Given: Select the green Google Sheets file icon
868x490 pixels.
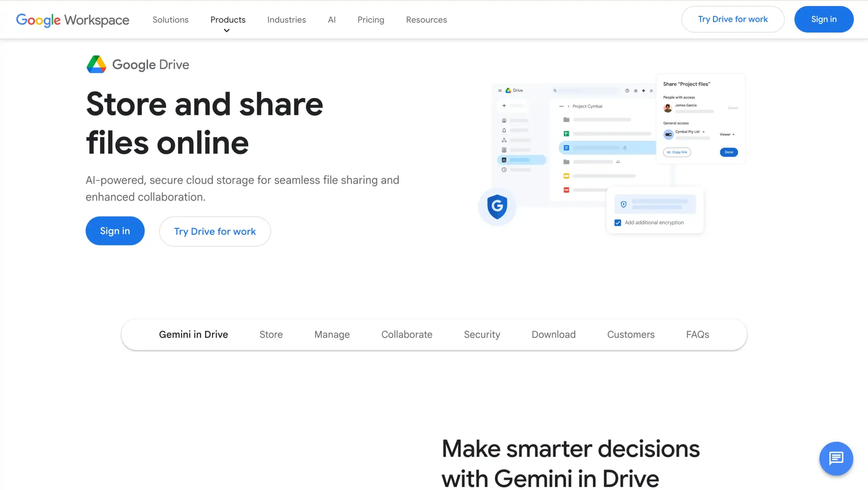Looking at the screenshot, I should click(567, 134).
